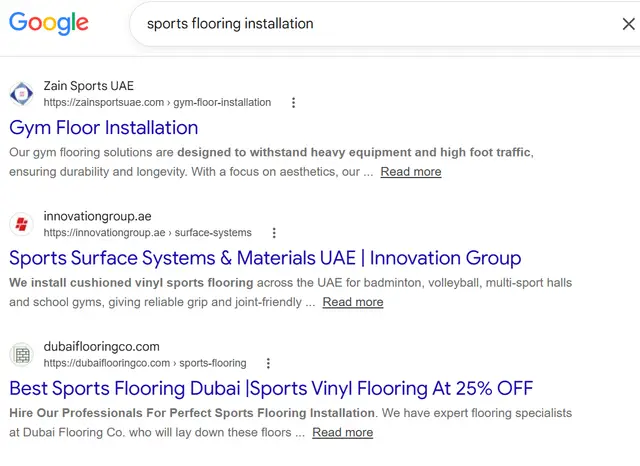Viewport: 640px width, 466px height.
Task: Click 'Read more' under the Gym Floor Installation snippet
Action: click(x=411, y=172)
